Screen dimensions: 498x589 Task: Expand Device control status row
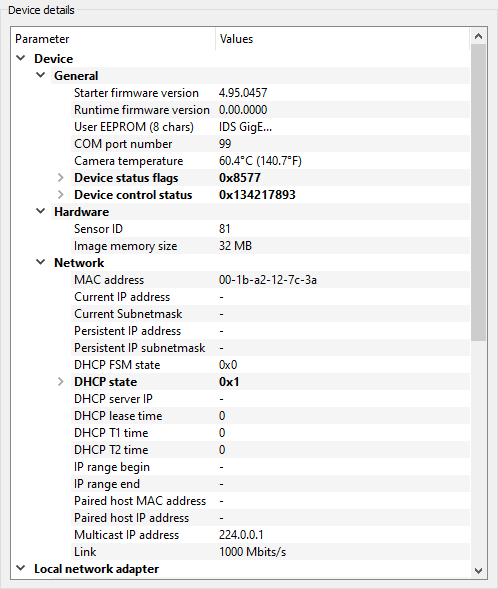[60, 195]
